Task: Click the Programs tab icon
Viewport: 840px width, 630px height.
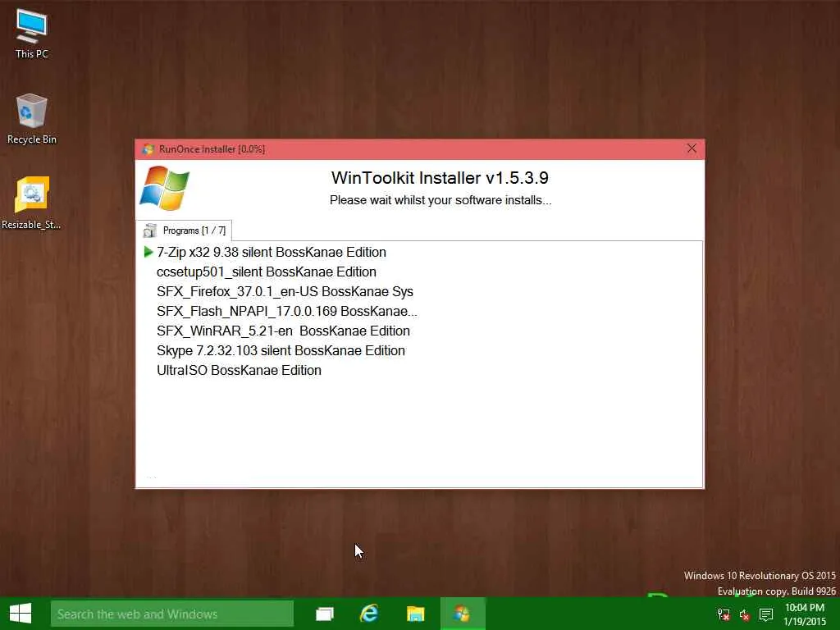Action: [x=150, y=231]
